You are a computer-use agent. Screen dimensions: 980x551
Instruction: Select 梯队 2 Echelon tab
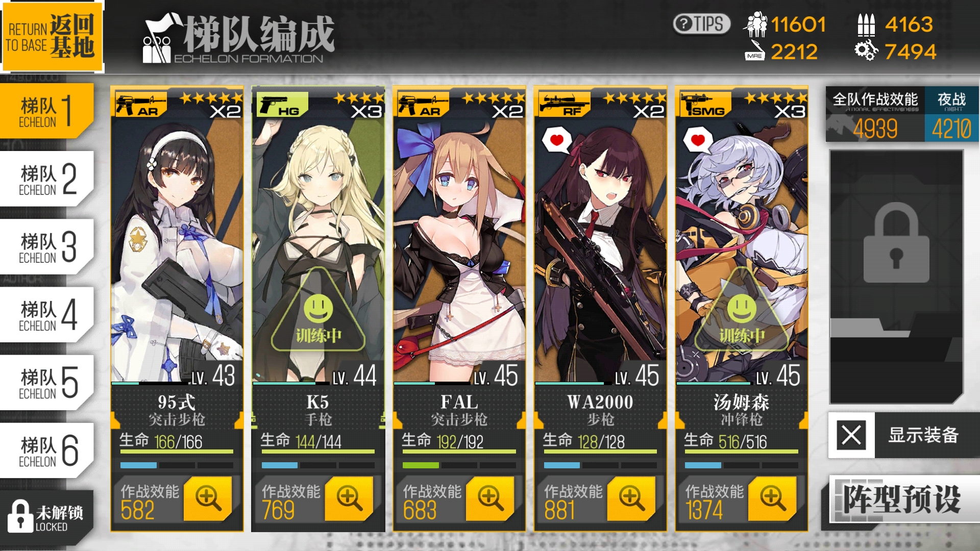tap(47, 179)
